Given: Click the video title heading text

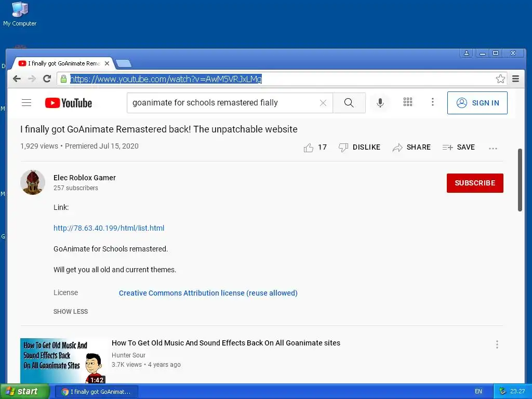Looking at the screenshot, I should (159, 129).
